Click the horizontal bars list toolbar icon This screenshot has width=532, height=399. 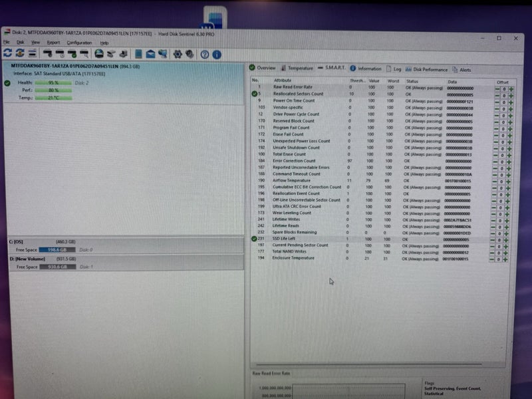pos(32,53)
